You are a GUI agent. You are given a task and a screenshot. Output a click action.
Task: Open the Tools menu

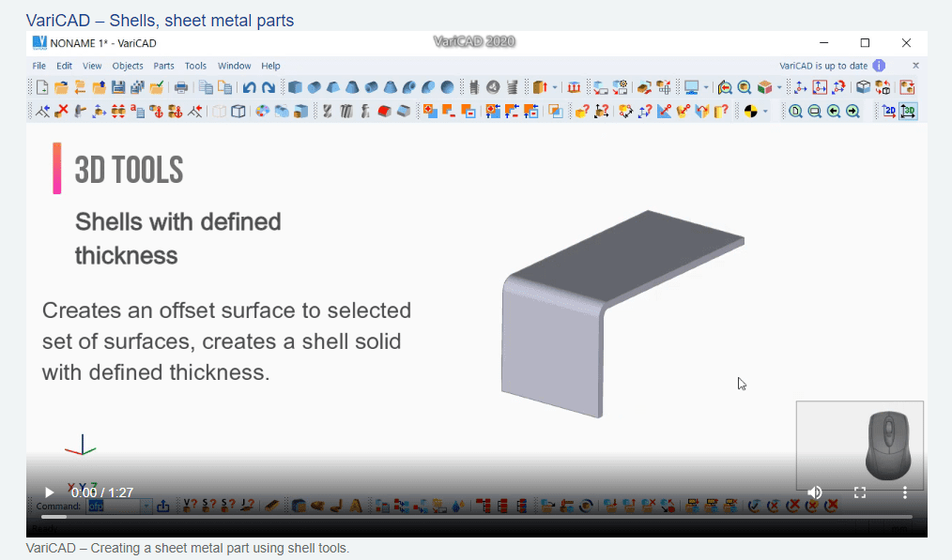pos(195,66)
